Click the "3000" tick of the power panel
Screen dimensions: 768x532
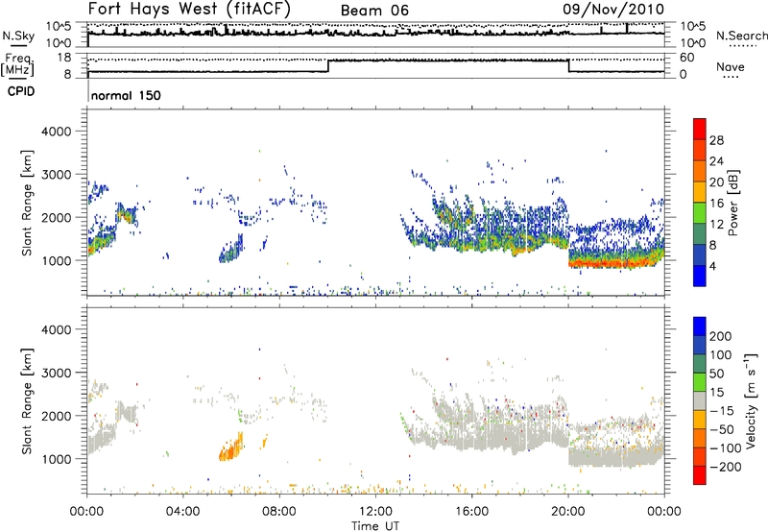pyautogui.click(x=57, y=175)
